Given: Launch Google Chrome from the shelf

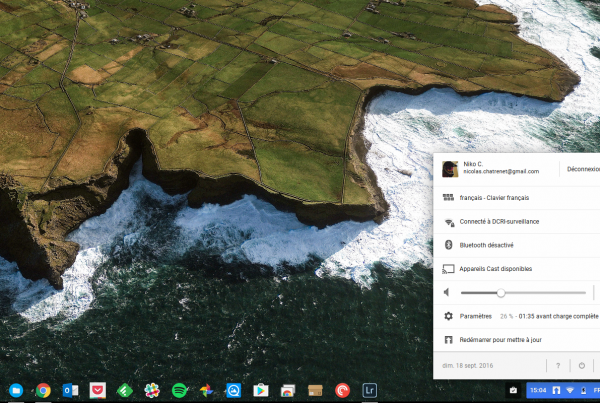Looking at the screenshot, I should click(43, 390).
